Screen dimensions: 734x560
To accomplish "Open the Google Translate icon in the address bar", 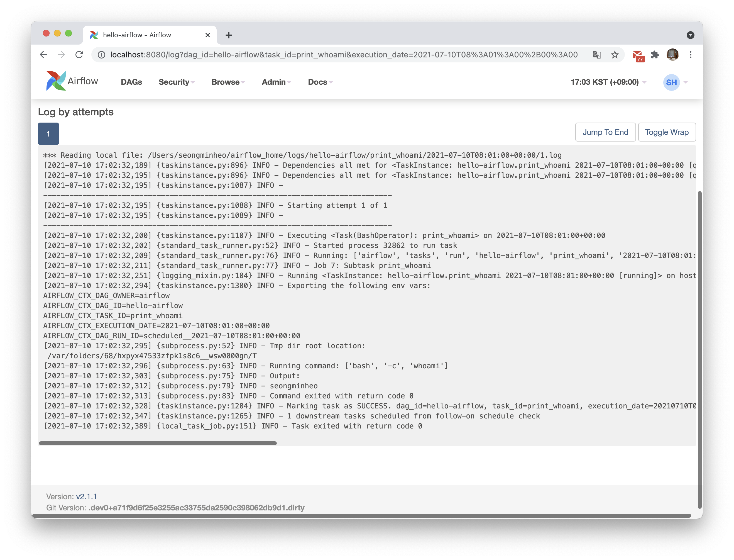I will (597, 55).
